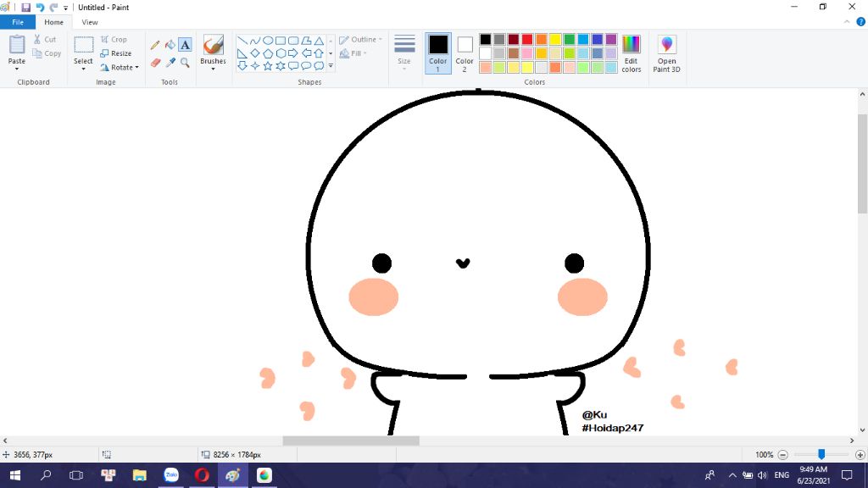Expand the Brushes dropdown
This screenshot has height=488, width=868.
213,68
